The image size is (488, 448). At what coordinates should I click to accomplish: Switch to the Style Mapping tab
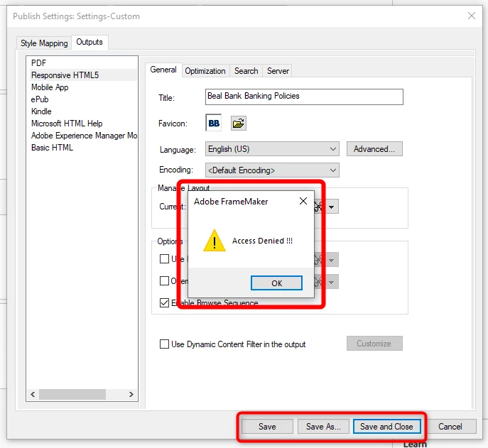pyautogui.click(x=44, y=43)
